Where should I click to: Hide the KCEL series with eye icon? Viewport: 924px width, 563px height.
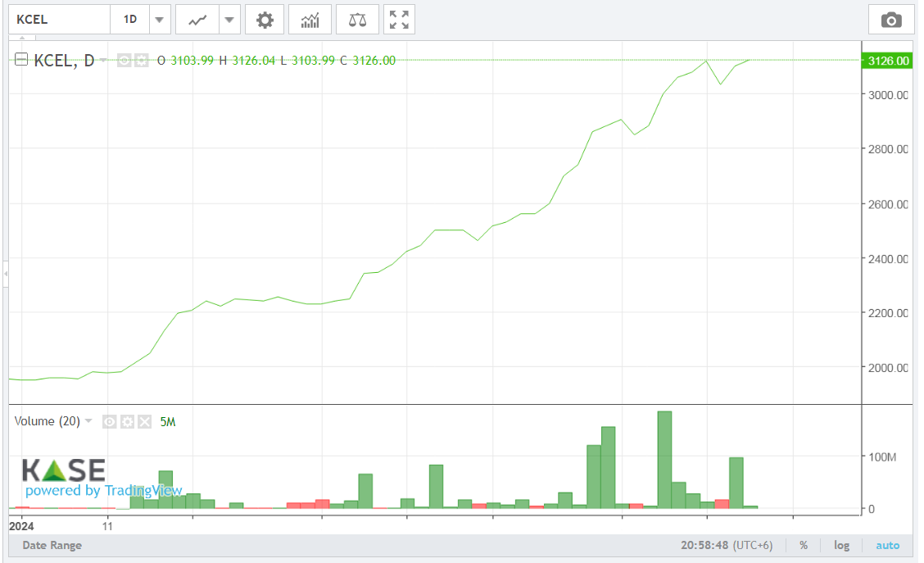click(x=125, y=61)
